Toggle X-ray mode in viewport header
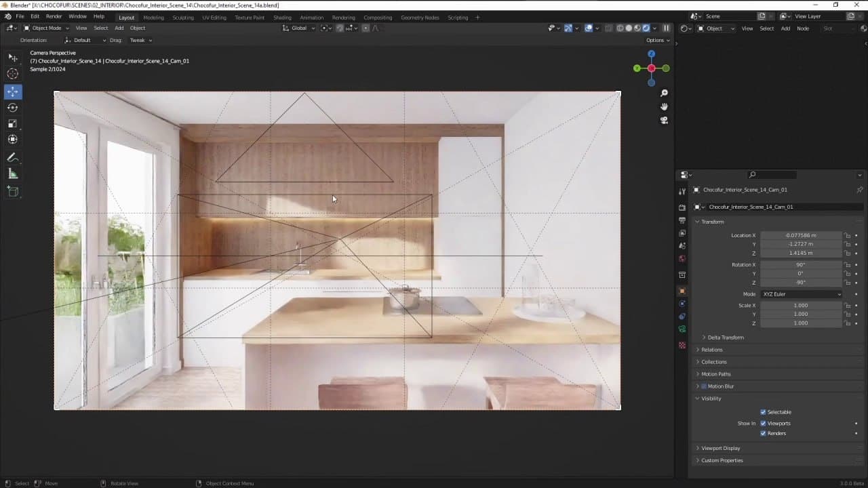The height and width of the screenshot is (488, 868). coord(608,28)
